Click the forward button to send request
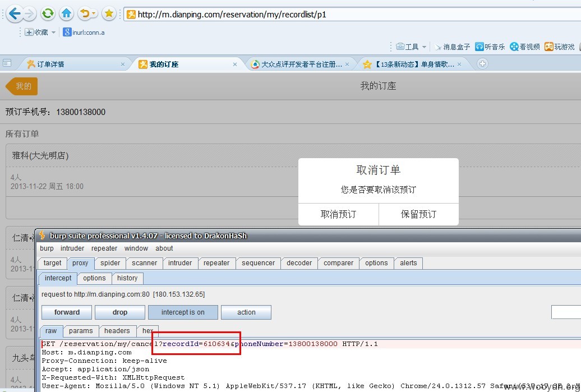 pos(67,312)
